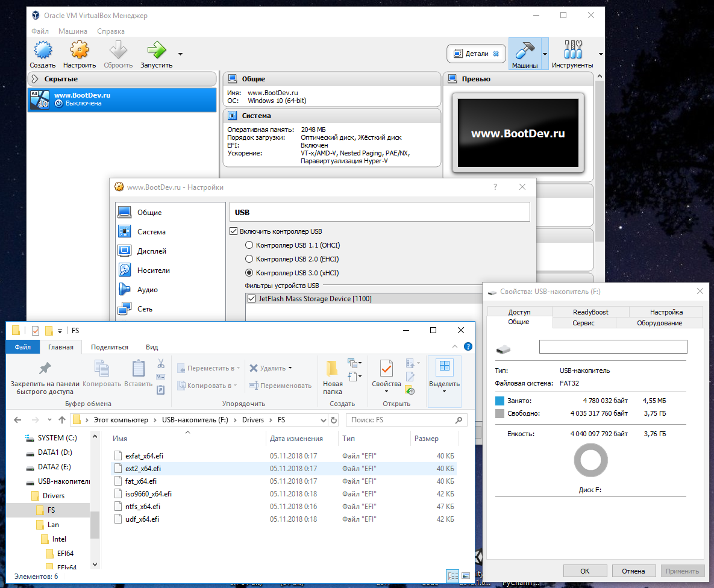Image resolution: width=714 pixels, height=588 pixels.
Task: Click refresh icon beside address bar
Action: (334, 420)
